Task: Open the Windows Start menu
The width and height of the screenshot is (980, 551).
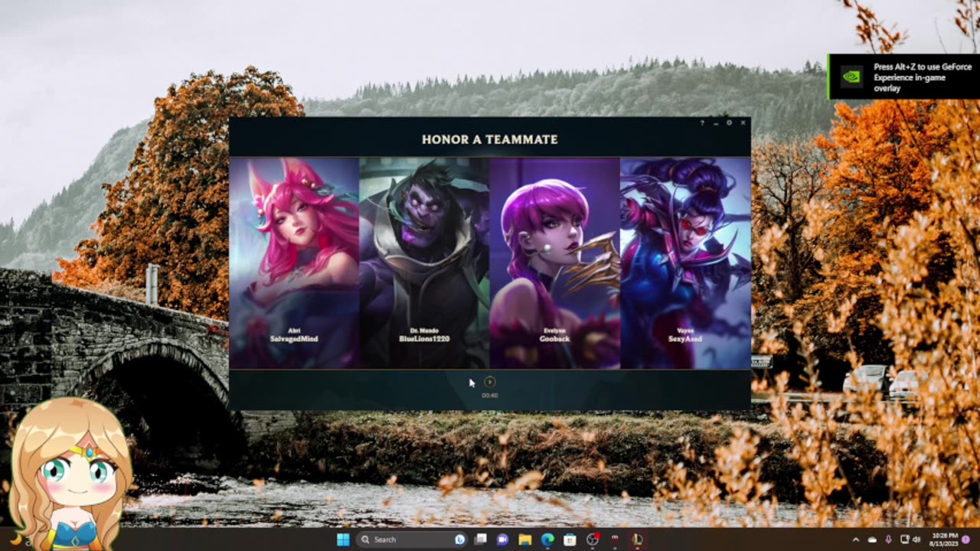Action: [x=343, y=540]
